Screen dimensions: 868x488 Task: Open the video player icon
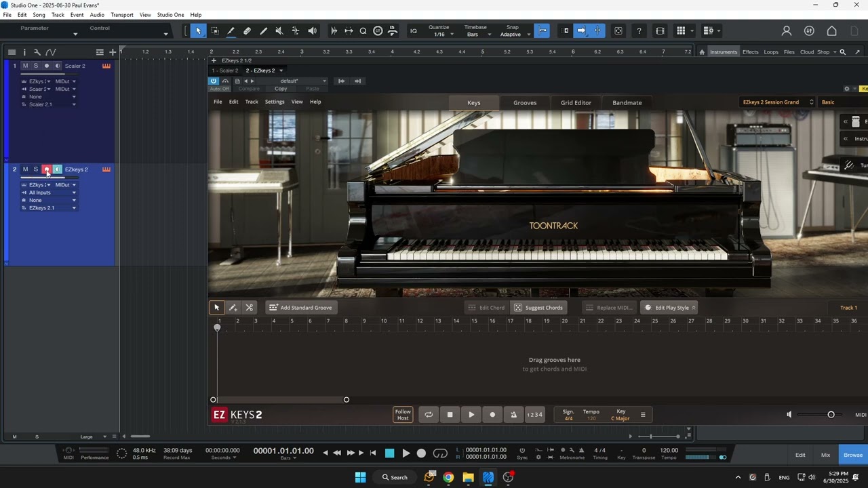click(660, 30)
